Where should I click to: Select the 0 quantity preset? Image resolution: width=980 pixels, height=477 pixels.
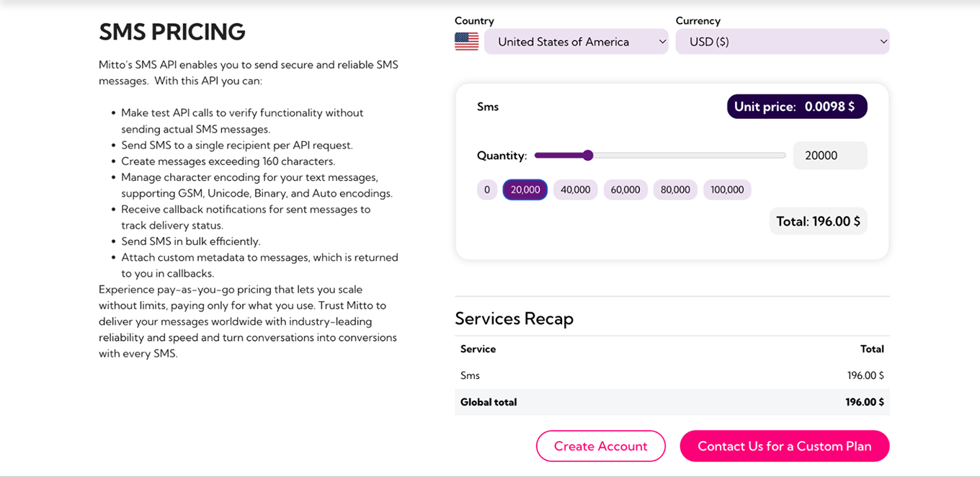pyautogui.click(x=487, y=190)
